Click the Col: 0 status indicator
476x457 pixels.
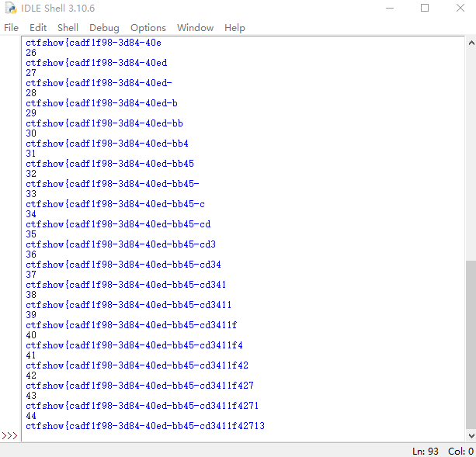pyautogui.click(x=460, y=451)
